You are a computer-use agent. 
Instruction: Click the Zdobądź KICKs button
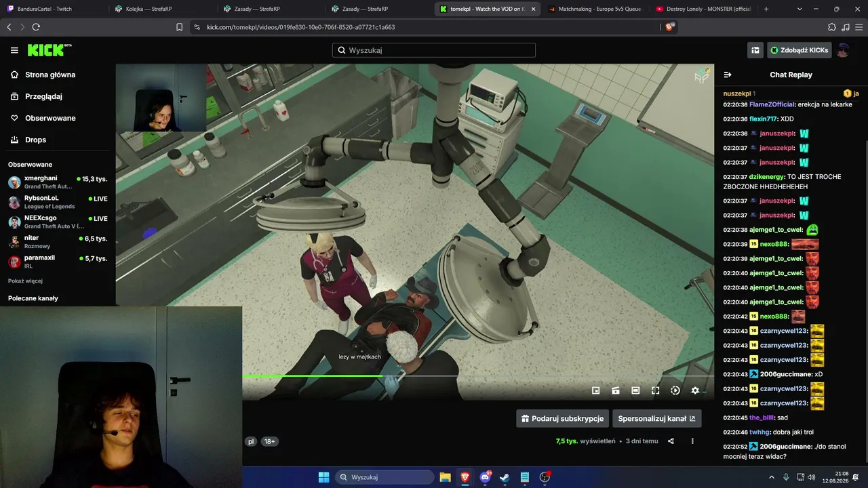[799, 50]
